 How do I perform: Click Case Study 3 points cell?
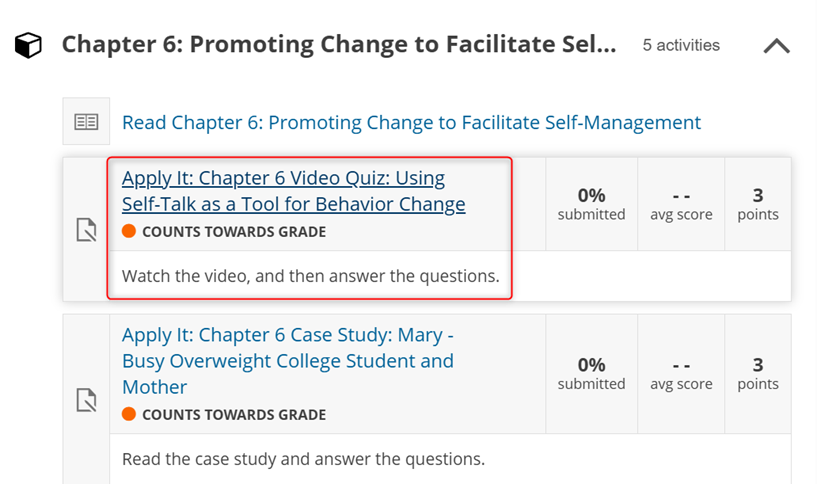[757, 372]
